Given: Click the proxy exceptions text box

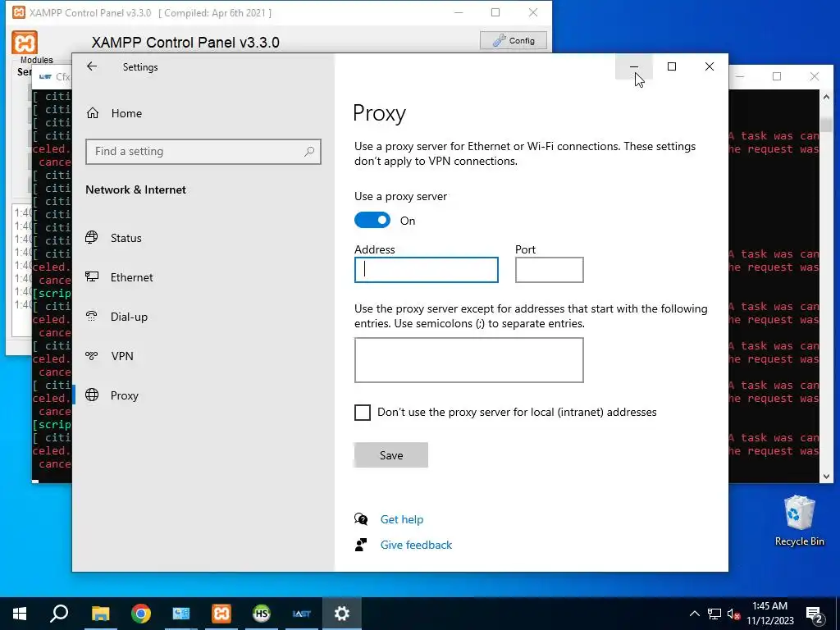Looking at the screenshot, I should pyautogui.click(x=468, y=360).
